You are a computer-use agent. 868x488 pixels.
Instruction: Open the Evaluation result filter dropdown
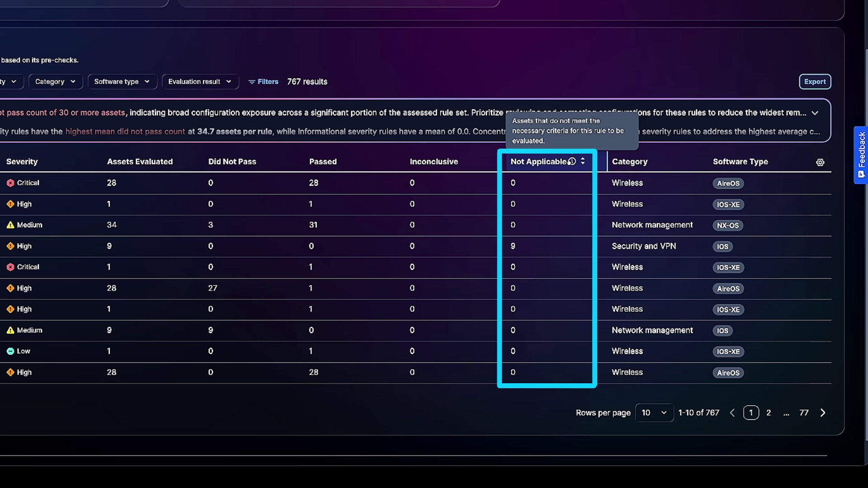tap(200, 82)
